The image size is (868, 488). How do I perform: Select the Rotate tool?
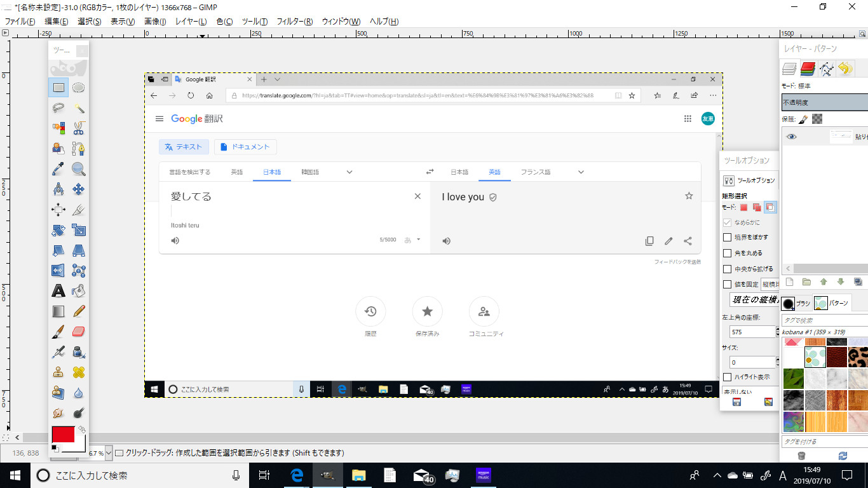58,230
